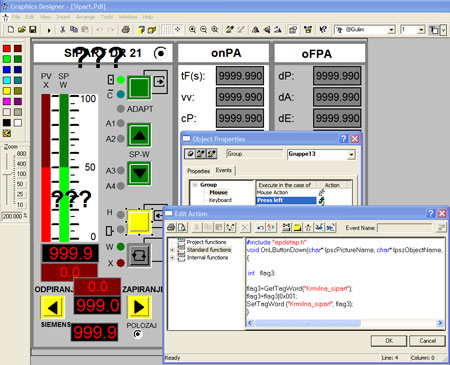
Task: Open the font name dropdown
Action: (x=391, y=30)
